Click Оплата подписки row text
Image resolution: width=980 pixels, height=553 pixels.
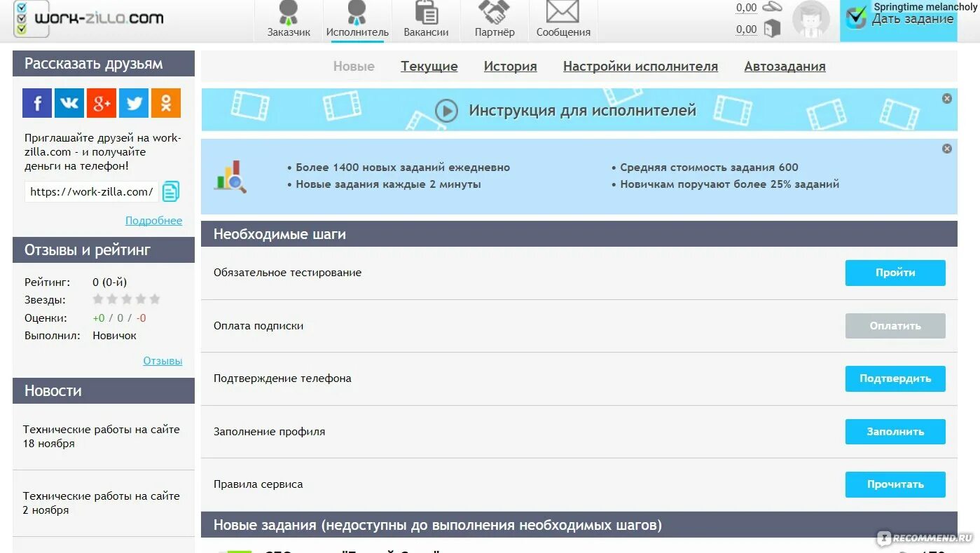click(x=258, y=326)
